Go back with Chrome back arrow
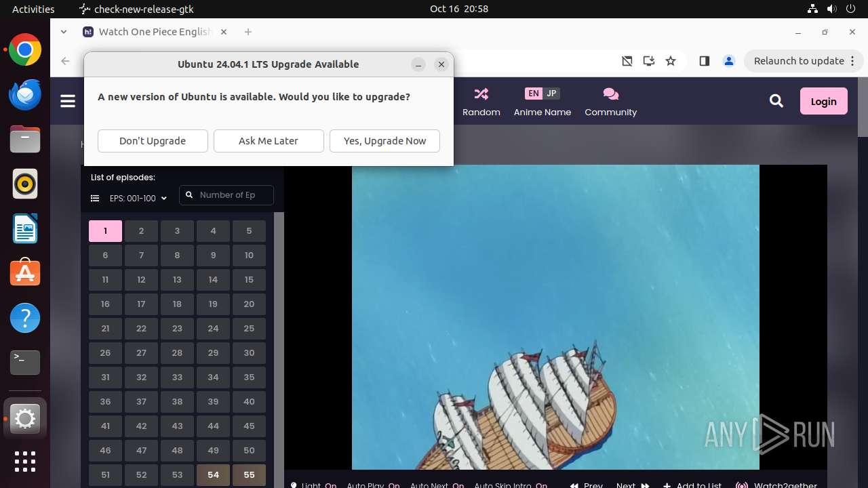The width and height of the screenshot is (868, 488). pos(65,61)
